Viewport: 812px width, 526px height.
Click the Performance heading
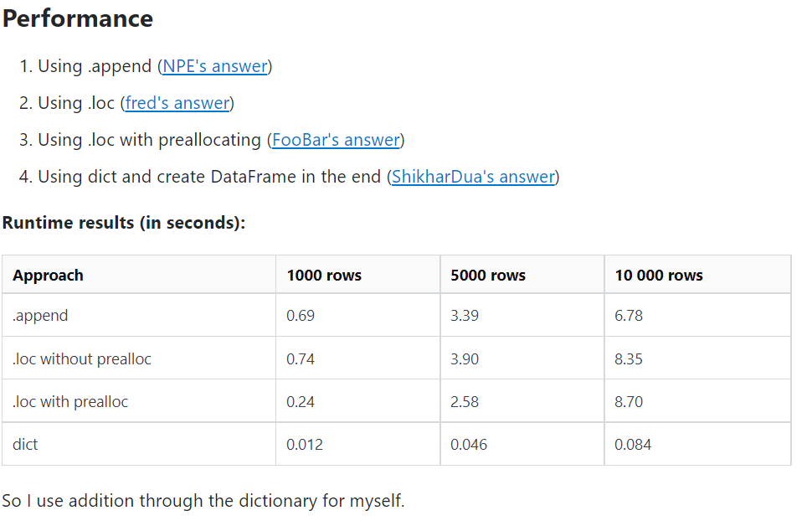click(x=78, y=18)
